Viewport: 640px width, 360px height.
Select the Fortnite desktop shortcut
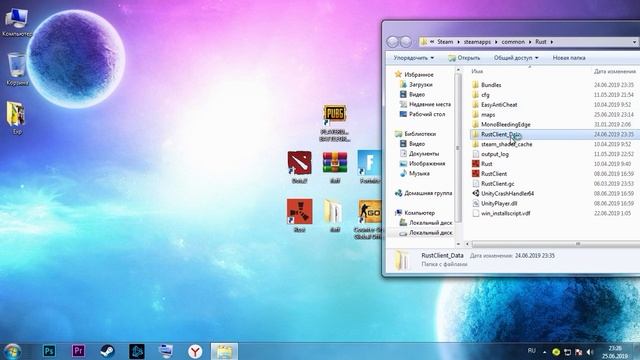click(x=369, y=167)
